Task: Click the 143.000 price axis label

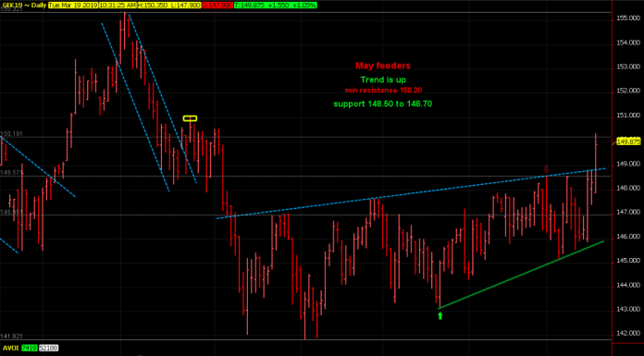Action: coord(629,309)
